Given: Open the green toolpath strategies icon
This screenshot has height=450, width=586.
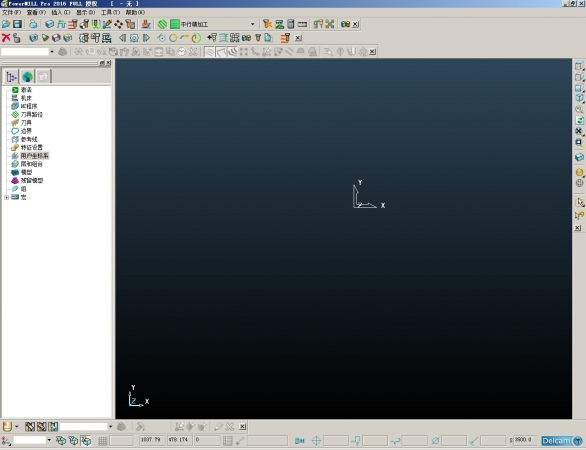Looking at the screenshot, I should coord(162,24).
